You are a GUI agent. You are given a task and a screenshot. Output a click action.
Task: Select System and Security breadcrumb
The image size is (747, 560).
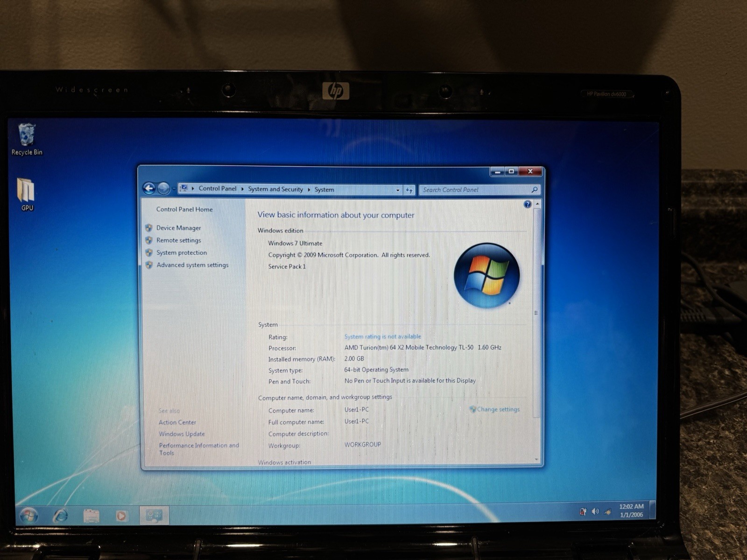coord(275,189)
